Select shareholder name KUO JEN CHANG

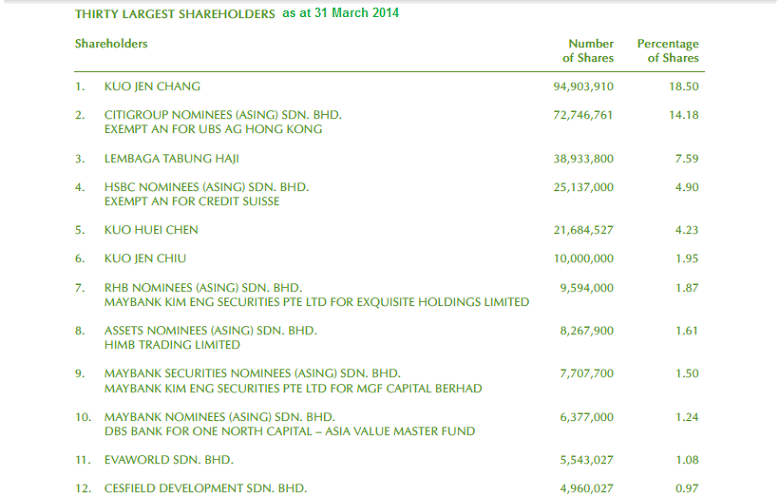click(153, 86)
